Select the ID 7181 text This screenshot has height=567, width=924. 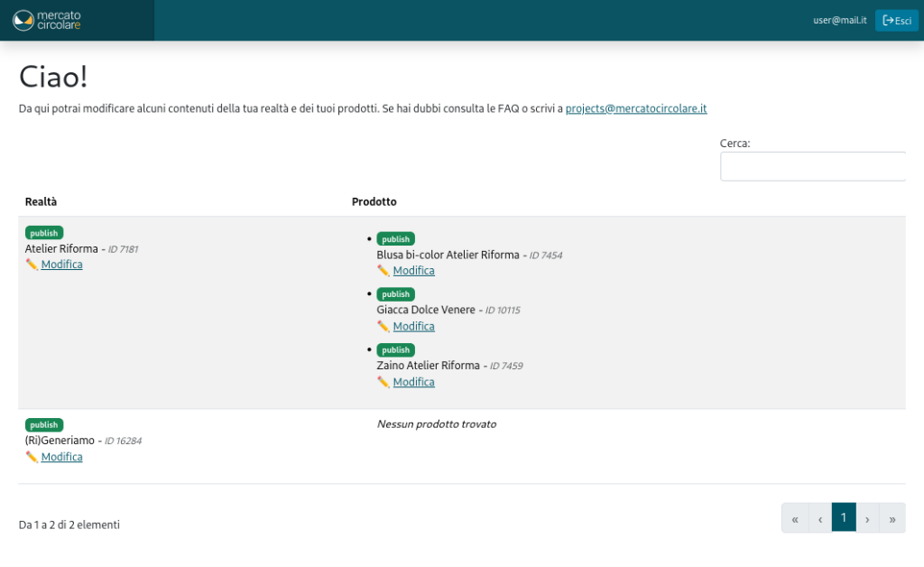pos(123,249)
